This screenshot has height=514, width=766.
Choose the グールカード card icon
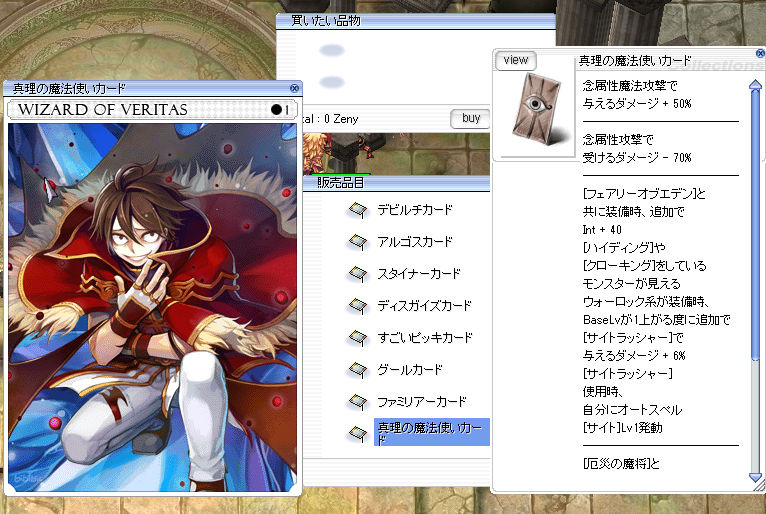tap(357, 370)
